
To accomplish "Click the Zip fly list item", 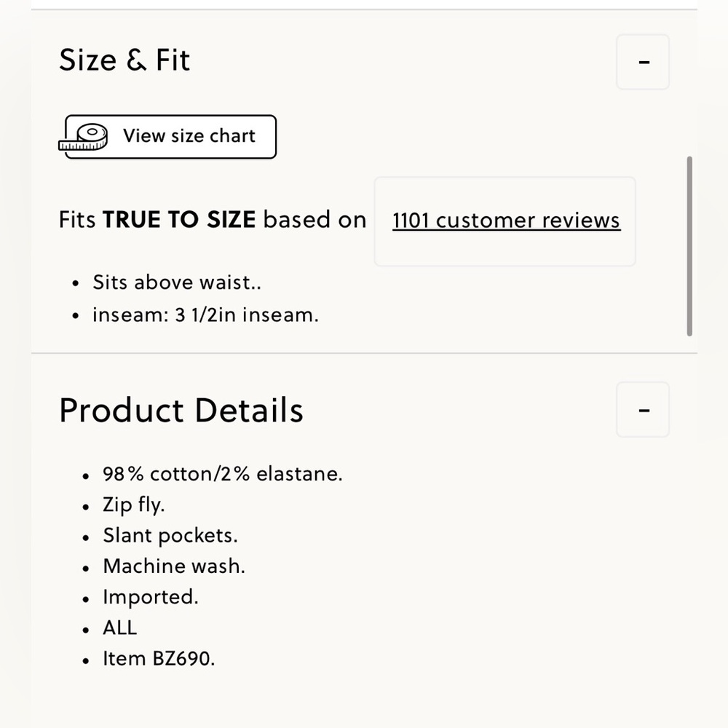I will click(x=134, y=505).
